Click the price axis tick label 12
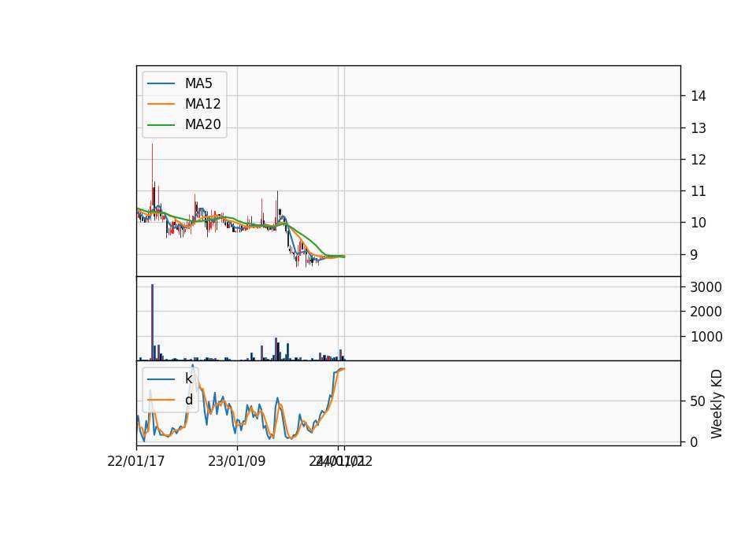The image size is (756, 543). pyautogui.click(x=699, y=160)
